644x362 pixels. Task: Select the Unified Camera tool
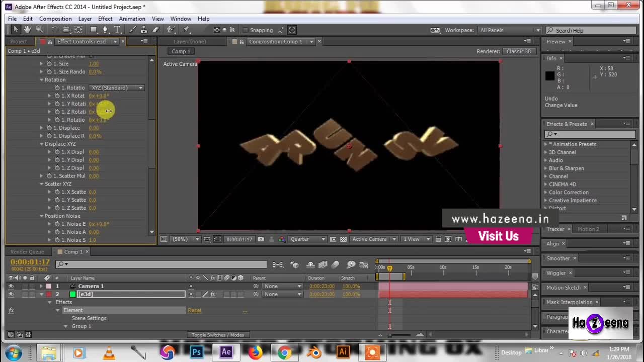click(x=67, y=30)
